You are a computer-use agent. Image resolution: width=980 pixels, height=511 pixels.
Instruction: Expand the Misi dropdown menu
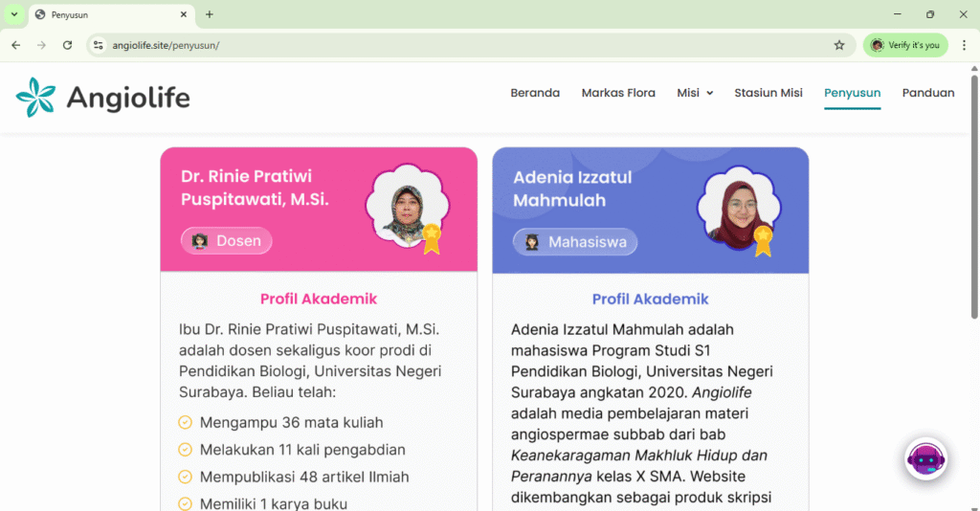coord(695,93)
